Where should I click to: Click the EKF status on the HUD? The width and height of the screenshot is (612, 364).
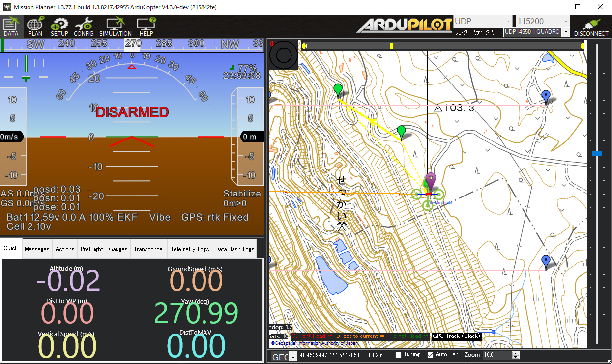128,217
